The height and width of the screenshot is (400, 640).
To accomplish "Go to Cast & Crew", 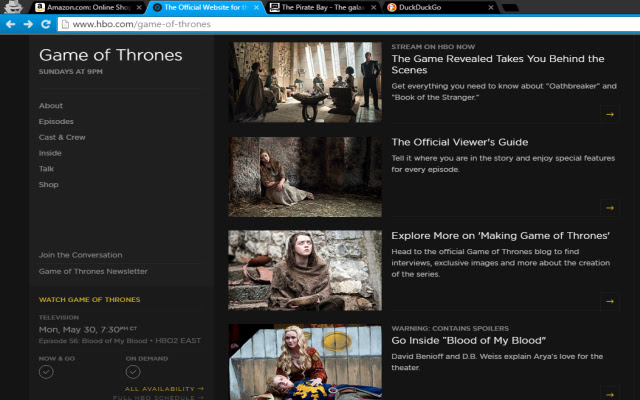I will tap(62, 138).
